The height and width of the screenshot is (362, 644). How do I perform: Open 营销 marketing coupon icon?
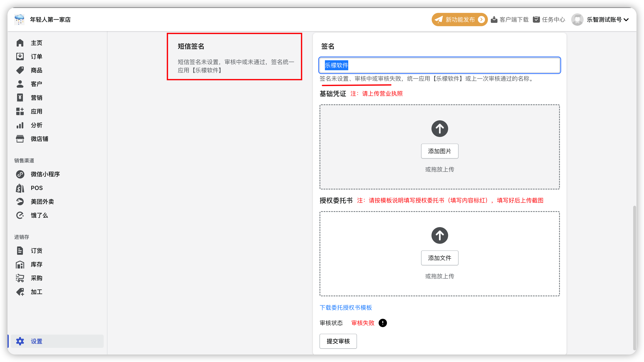tap(20, 98)
